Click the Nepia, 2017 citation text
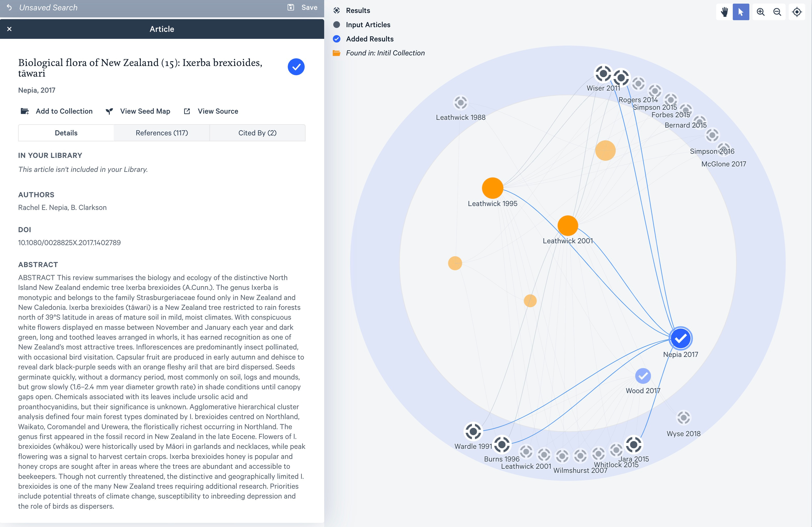 tap(37, 90)
